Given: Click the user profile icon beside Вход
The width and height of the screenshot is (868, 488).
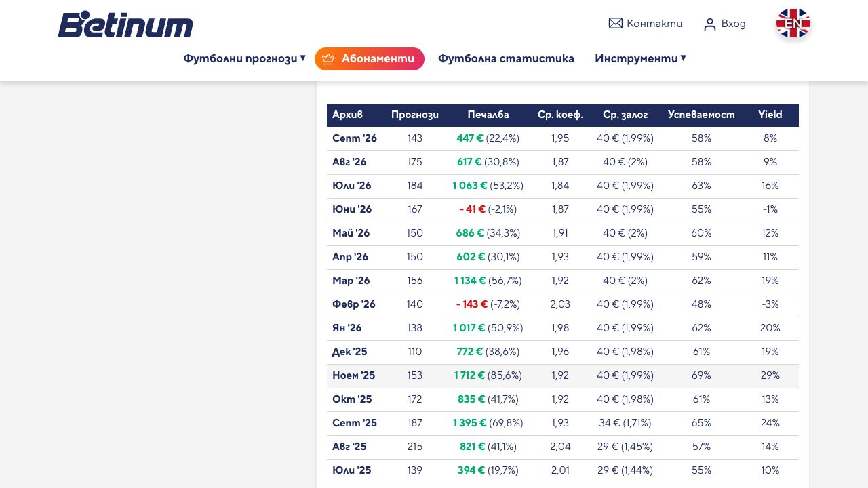Looking at the screenshot, I should pos(710,24).
